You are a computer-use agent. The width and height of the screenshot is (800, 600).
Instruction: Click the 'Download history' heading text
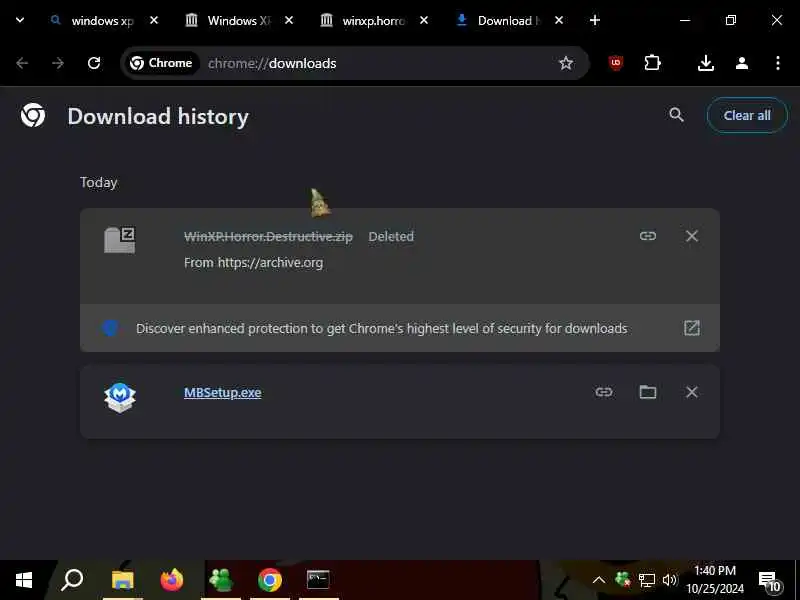158,116
